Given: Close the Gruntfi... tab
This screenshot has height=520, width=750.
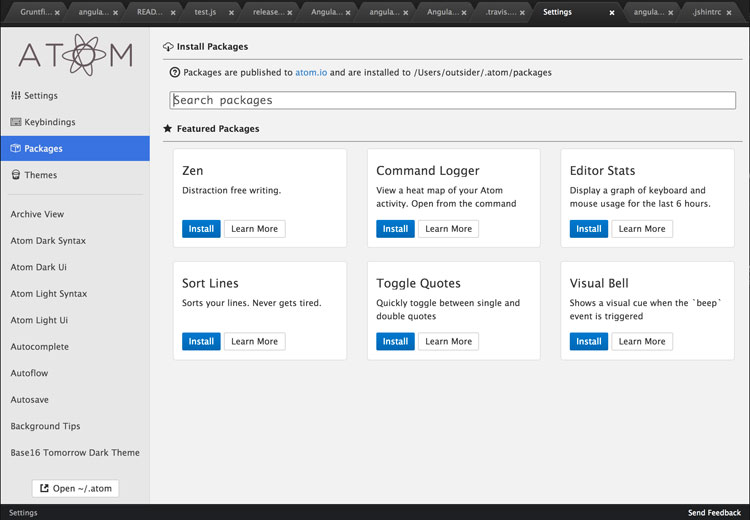Looking at the screenshot, I should click(x=57, y=13).
